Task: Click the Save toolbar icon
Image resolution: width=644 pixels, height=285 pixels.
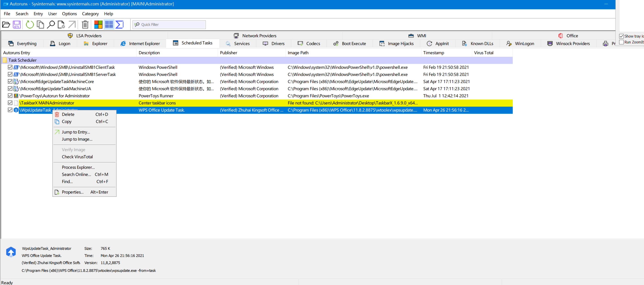Action: (17, 25)
